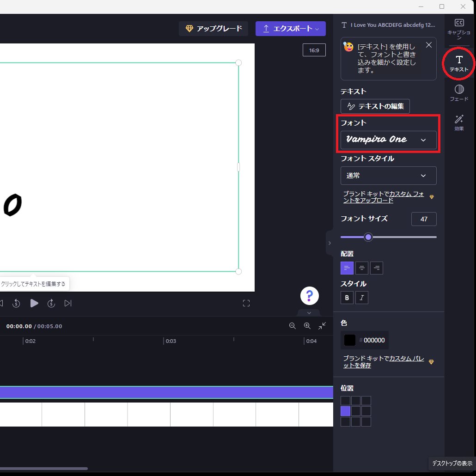Screen dimensions: 476x476
Task: Open the upload custom fonts link
Action: [384, 197]
